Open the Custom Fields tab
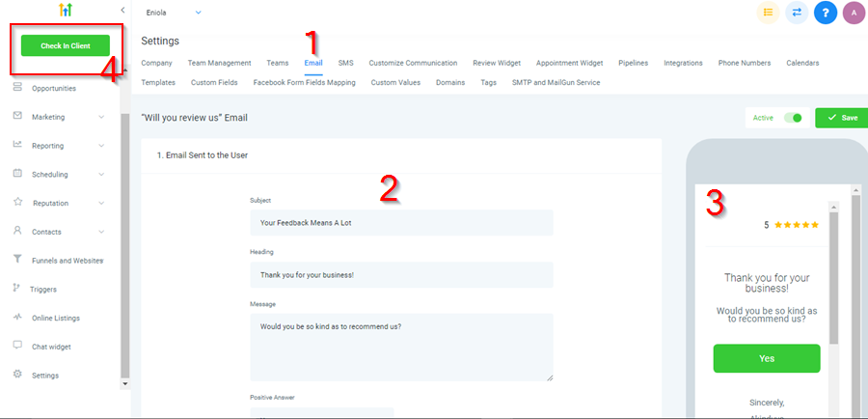This screenshot has width=868, height=419. pos(214,83)
